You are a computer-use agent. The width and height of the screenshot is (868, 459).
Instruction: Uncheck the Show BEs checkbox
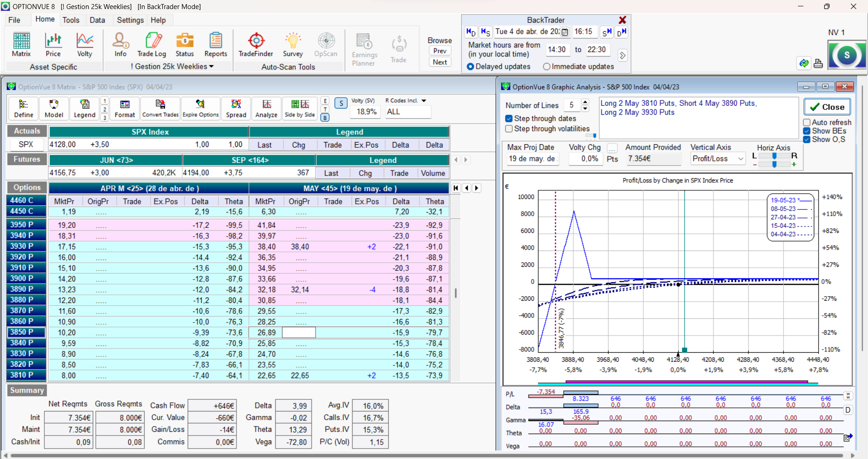[x=807, y=131]
